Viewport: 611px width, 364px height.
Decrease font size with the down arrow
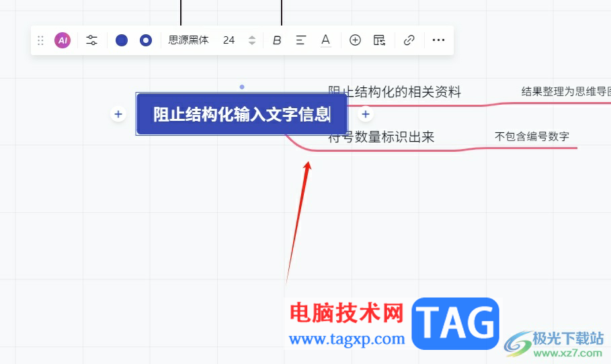[x=252, y=43]
